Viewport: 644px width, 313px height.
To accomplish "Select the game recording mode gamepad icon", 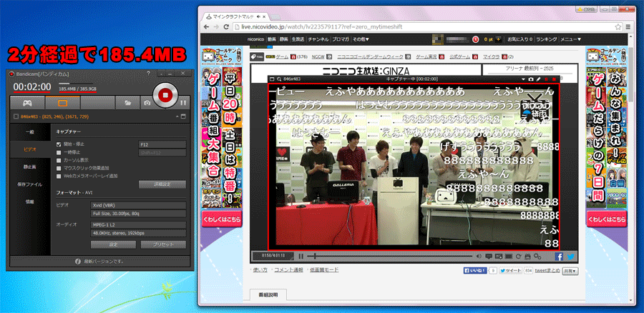I will coord(27,103).
